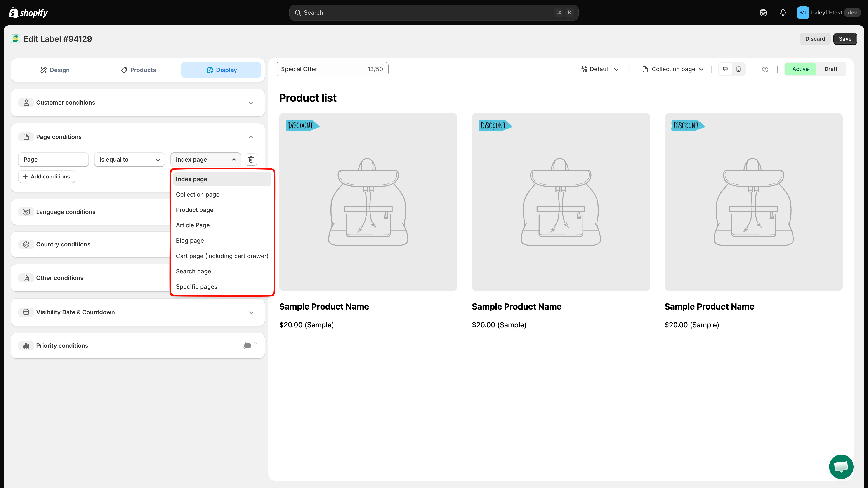
Task: Enable the Priority conditions switch
Action: pyautogui.click(x=250, y=345)
